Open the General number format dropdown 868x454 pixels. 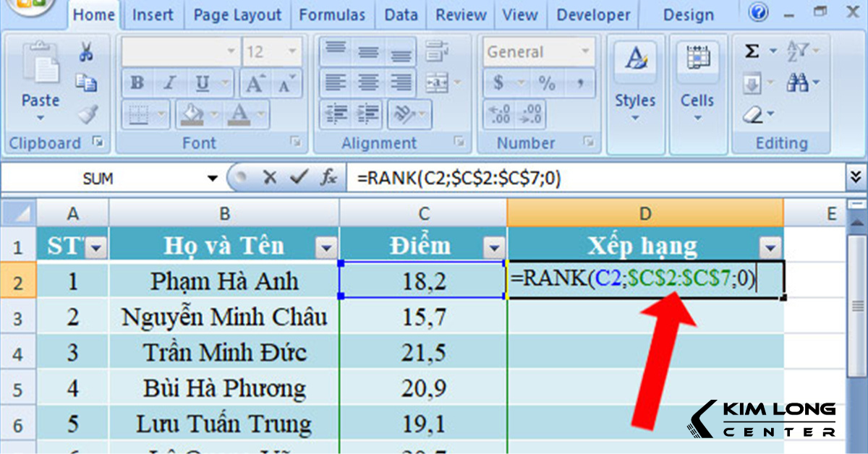pyautogui.click(x=584, y=51)
